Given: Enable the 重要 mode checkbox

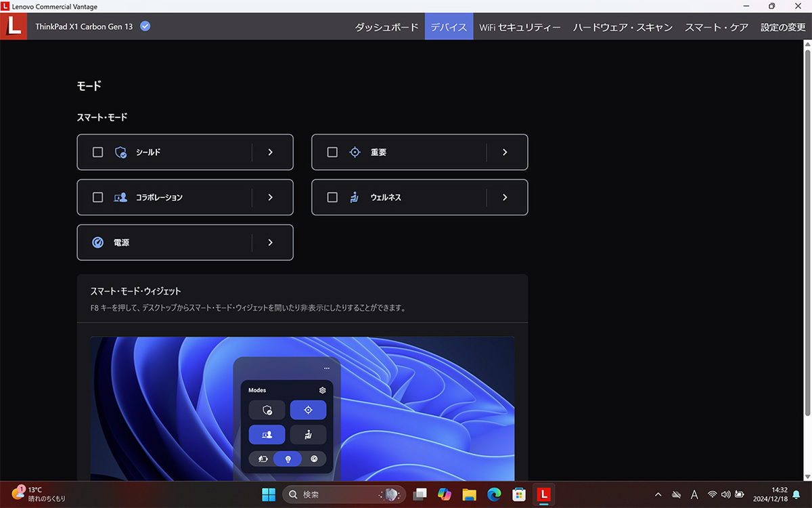Looking at the screenshot, I should 332,152.
